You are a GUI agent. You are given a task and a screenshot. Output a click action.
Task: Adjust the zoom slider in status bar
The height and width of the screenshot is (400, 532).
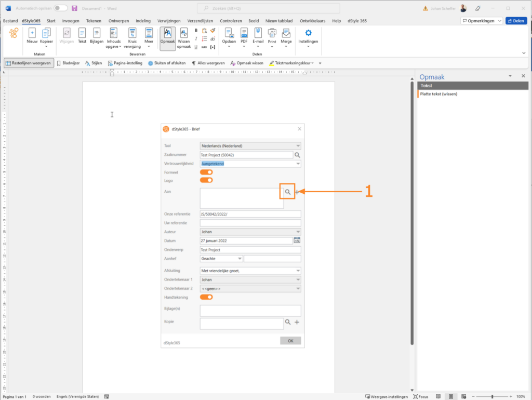[492, 396]
